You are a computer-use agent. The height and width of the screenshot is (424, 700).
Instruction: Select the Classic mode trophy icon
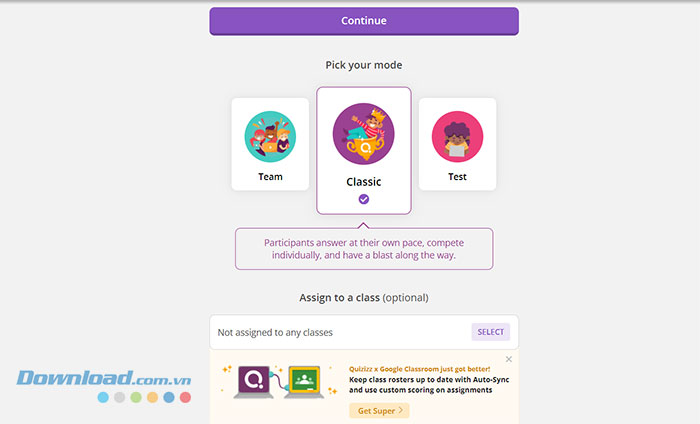(363, 134)
